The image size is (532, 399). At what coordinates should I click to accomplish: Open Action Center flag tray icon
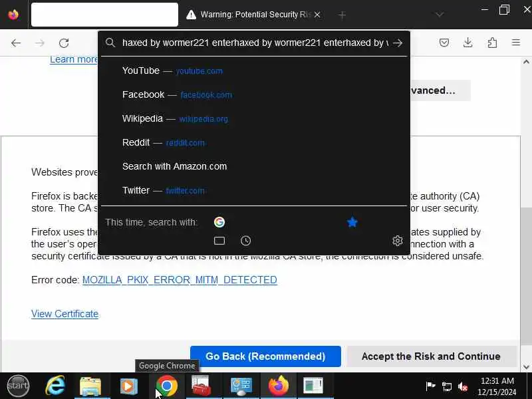tap(430, 386)
